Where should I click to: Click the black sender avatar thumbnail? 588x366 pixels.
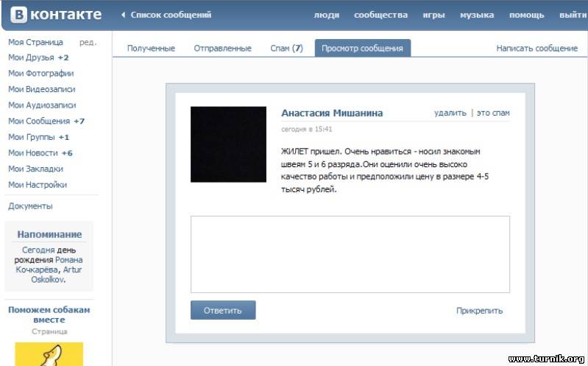pos(228,144)
